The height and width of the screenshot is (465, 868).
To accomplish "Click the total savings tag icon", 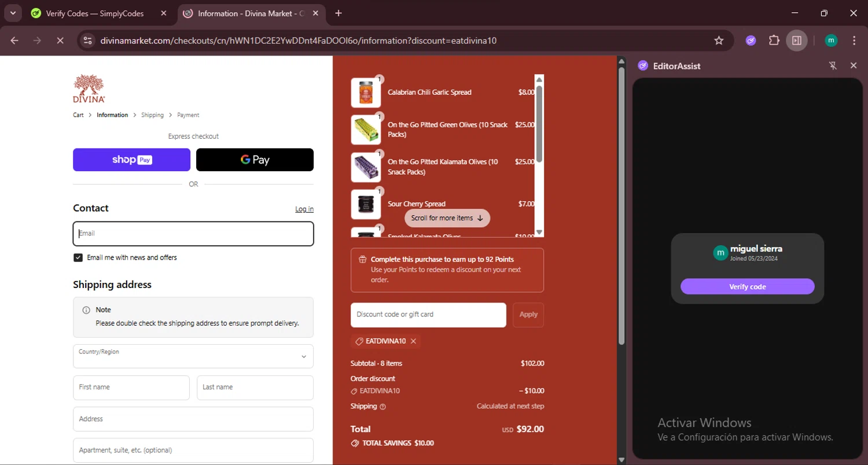I will 355,443.
